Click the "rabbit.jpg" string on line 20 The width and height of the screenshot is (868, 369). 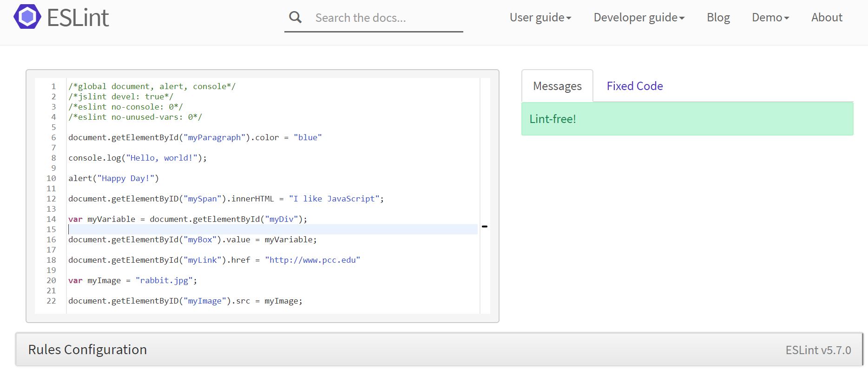[164, 280]
